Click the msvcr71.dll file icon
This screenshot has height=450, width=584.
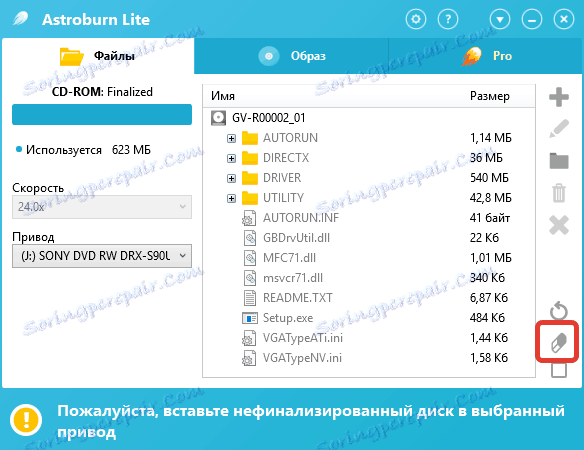[250, 278]
